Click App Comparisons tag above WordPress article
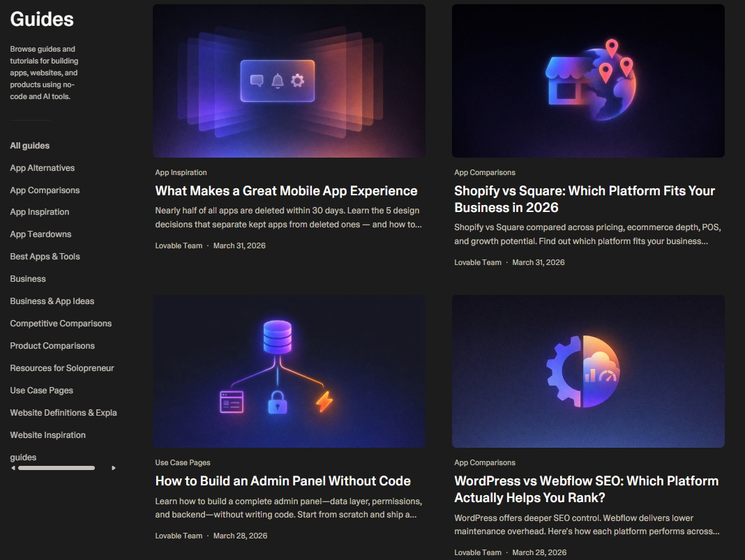This screenshot has height=560, width=745. click(485, 463)
